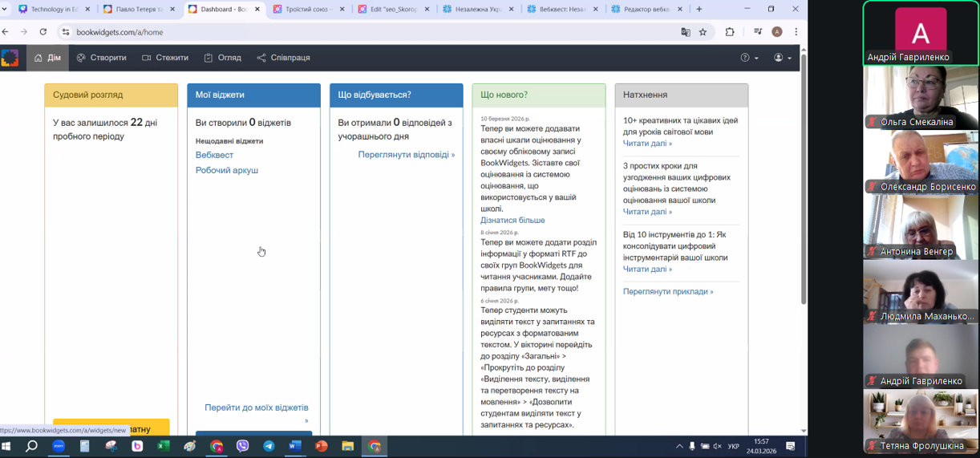Viewport: 980px width, 458px height.
Task: Show hidden system tray icons chevron
Action: click(x=679, y=446)
